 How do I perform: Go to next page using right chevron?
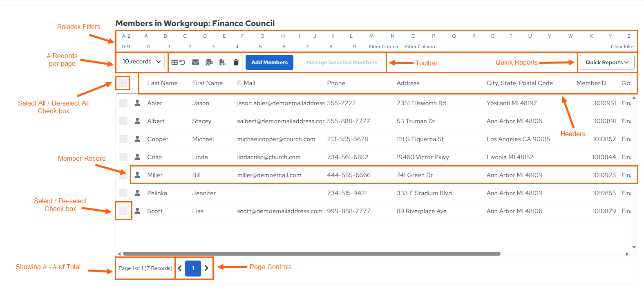coord(206,268)
